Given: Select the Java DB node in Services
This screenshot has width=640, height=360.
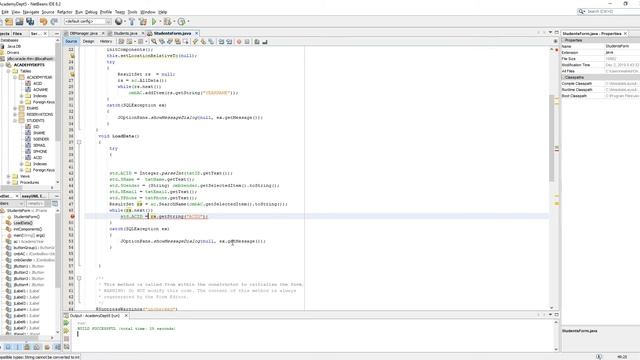Looking at the screenshot, I should point(14,46).
